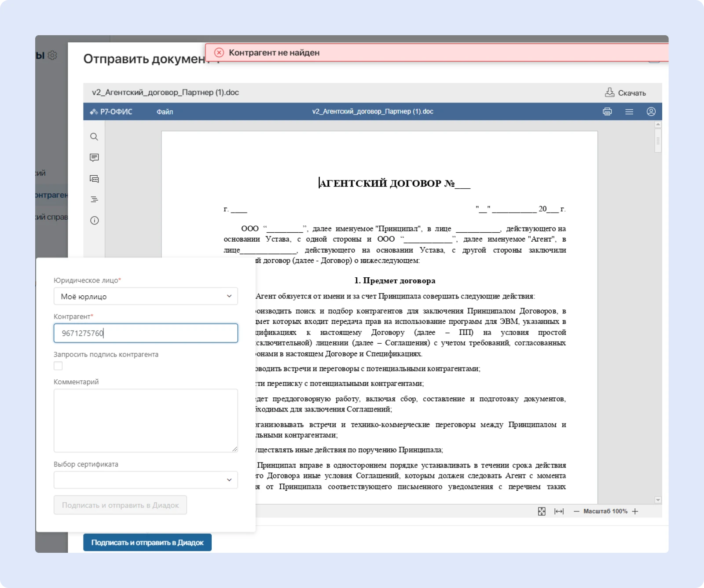Image resolution: width=704 pixels, height=588 pixels.
Task: Click the 'Контрагент' input containing 9671275760
Action: click(x=145, y=333)
